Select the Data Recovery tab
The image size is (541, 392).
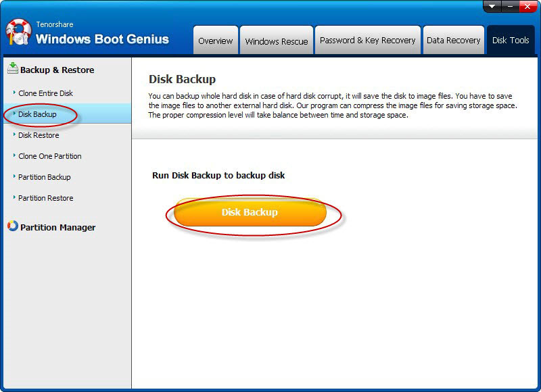453,41
